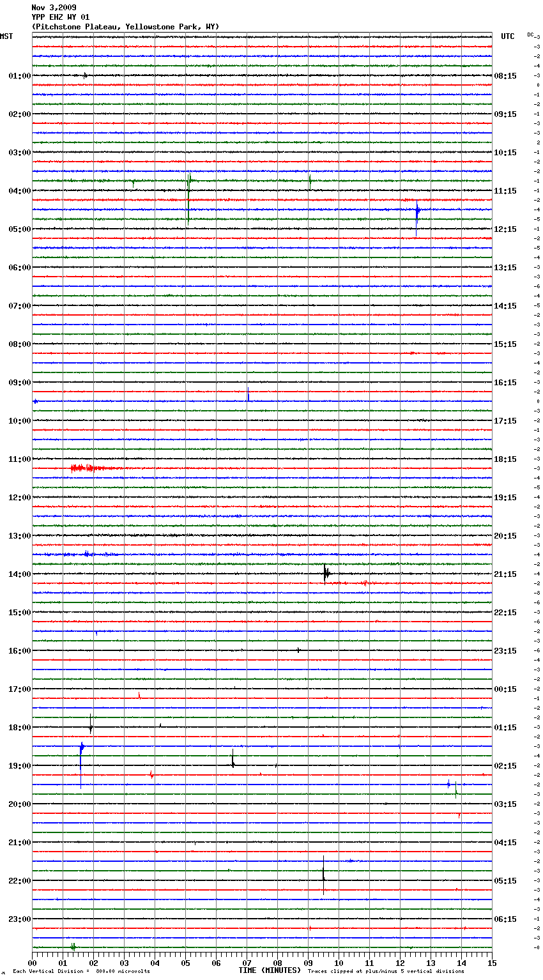Click the "06:15" UTC time label
Screen dimensions: 543x980
click(x=505, y=919)
